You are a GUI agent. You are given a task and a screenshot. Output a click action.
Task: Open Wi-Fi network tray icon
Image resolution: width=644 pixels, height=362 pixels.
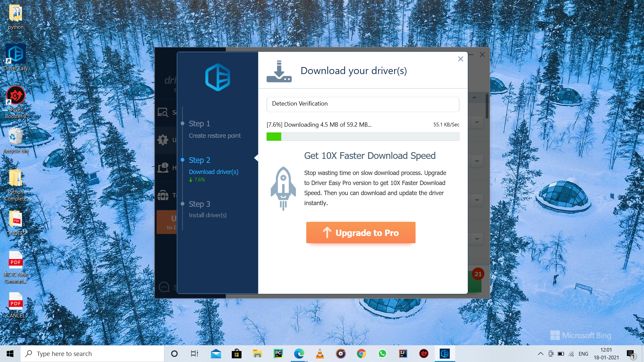572,354
